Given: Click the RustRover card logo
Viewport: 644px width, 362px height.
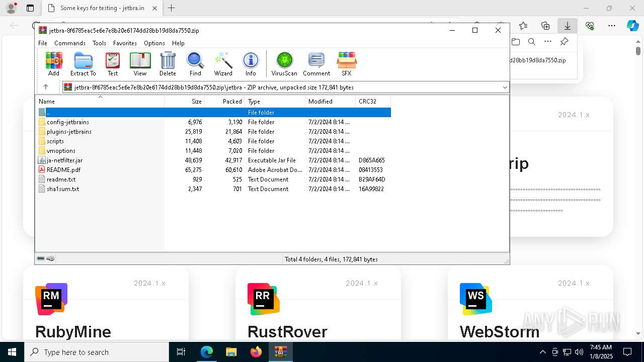Looking at the screenshot, I should [x=264, y=299].
